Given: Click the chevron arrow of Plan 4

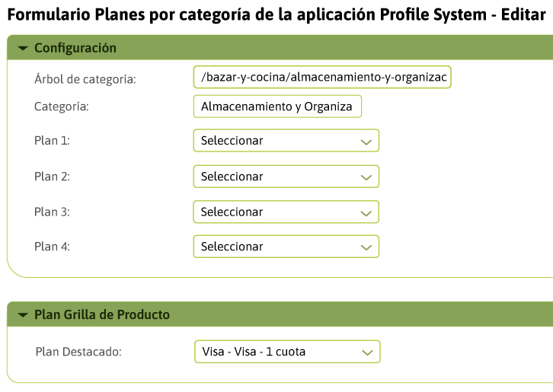Looking at the screenshot, I should coord(366,247).
